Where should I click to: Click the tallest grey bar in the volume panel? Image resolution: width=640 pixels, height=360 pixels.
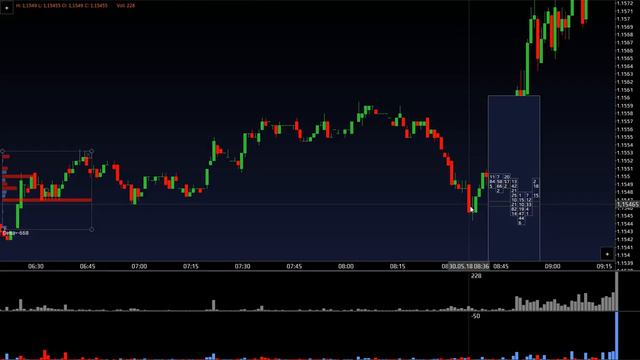pos(616,291)
